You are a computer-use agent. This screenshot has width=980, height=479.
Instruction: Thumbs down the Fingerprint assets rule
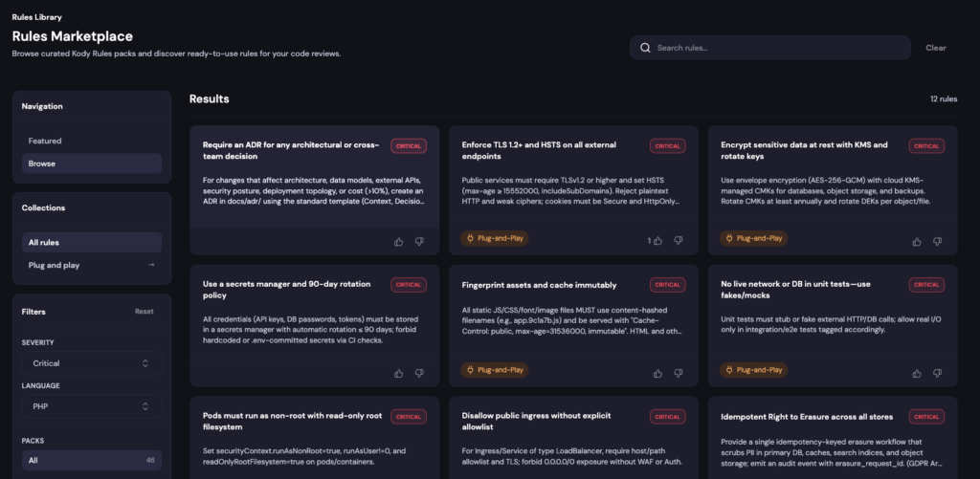(679, 374)
